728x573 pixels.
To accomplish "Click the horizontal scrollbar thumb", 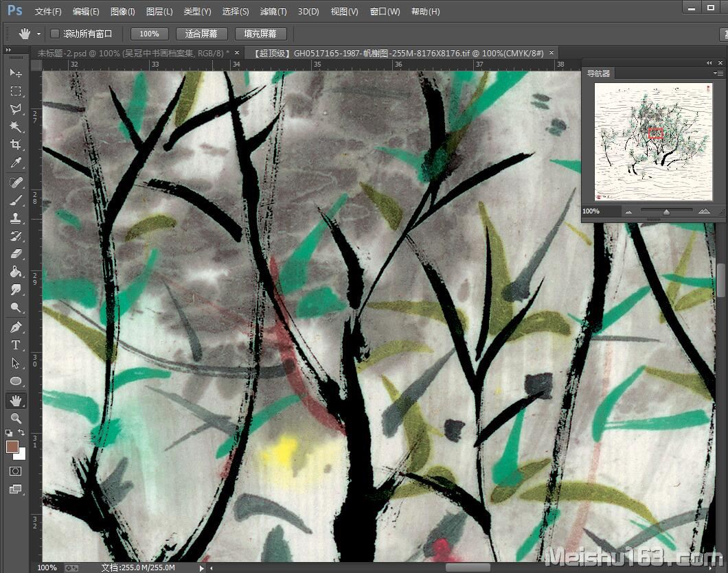I will [468, 568].
